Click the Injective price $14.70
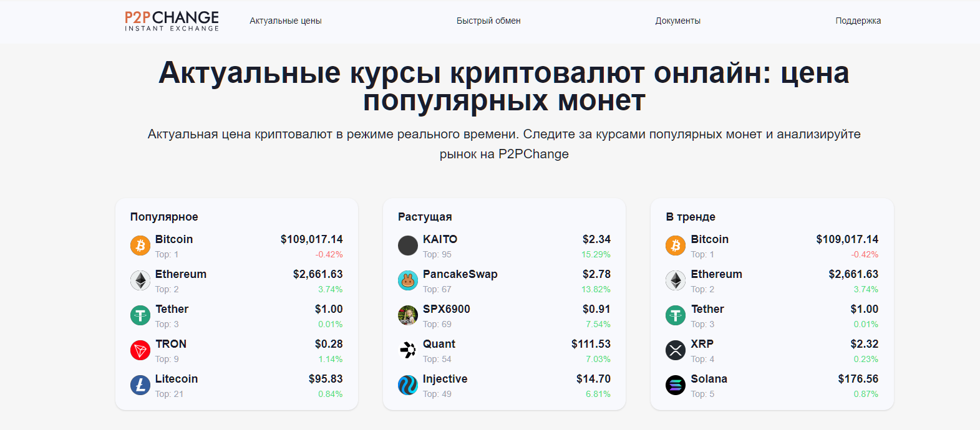 pos(593,379)
